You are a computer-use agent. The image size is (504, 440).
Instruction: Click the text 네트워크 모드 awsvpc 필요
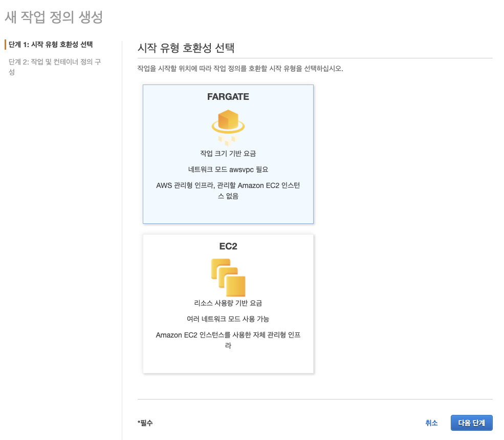click(x=228, y=170)
